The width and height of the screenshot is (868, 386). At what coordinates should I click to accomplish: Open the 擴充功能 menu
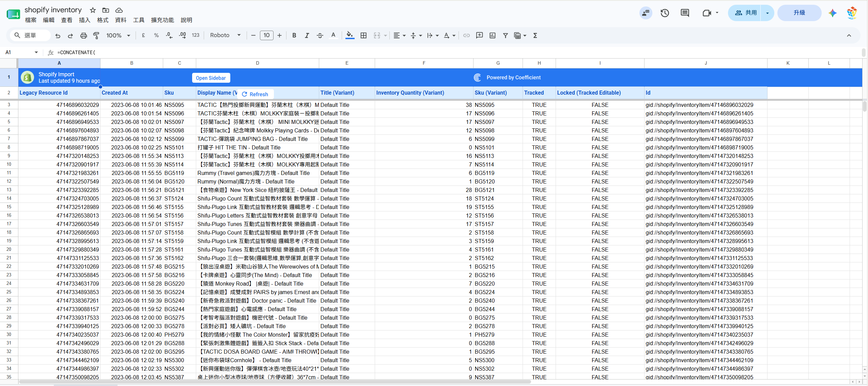[x=162, y=20]
